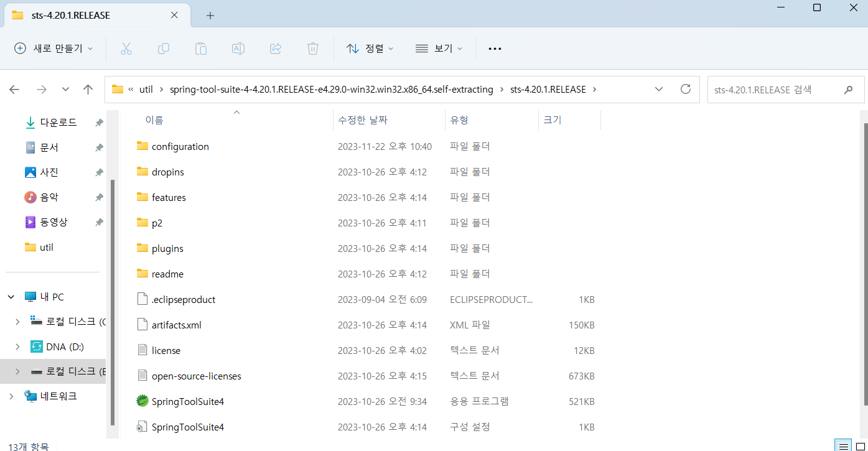Select the features folder icon
Viewport: 868px width, 451px height.
coord(142,197)
